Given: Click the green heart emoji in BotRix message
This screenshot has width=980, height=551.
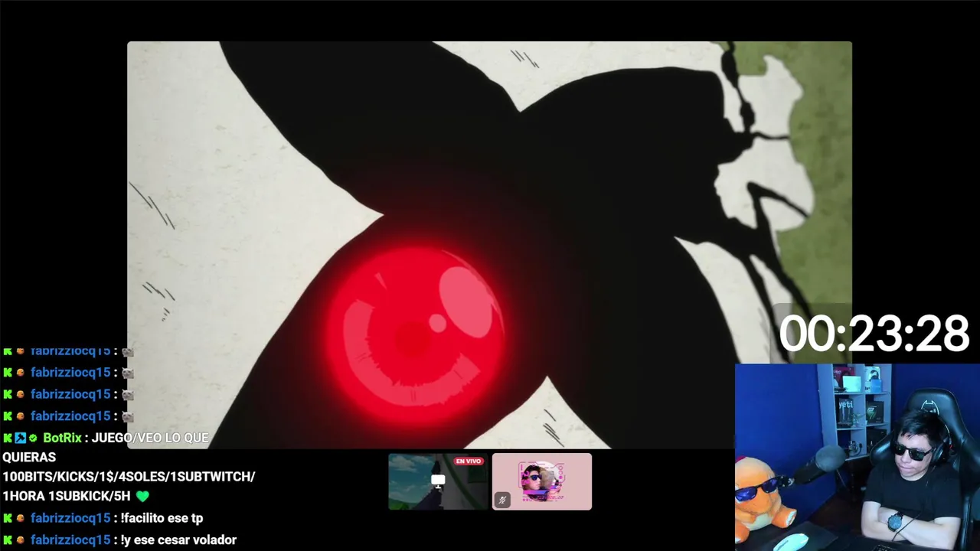Looking at the screenshot, I should (x=142, y=496).
